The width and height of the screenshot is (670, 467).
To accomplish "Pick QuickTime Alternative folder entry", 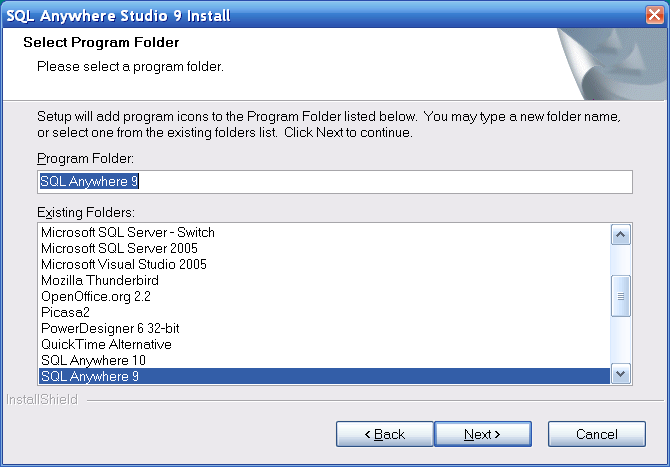I will click(x=99, y=344).
